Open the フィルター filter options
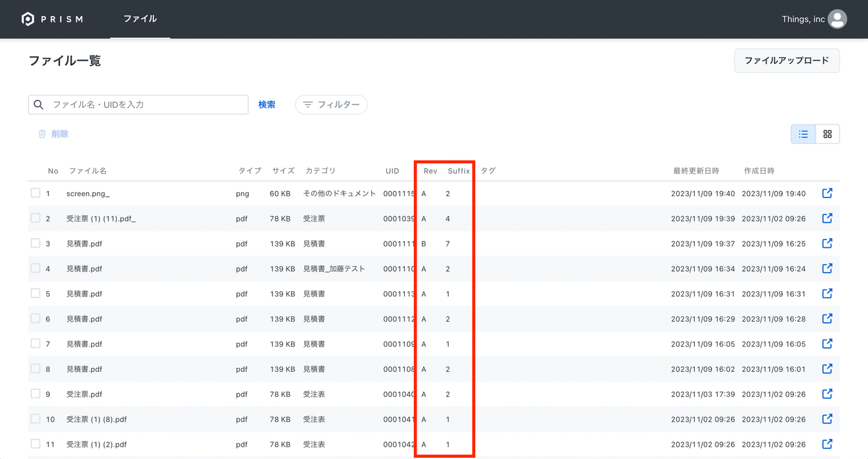This screenshot has width=868, height=459. click(331, 105)
